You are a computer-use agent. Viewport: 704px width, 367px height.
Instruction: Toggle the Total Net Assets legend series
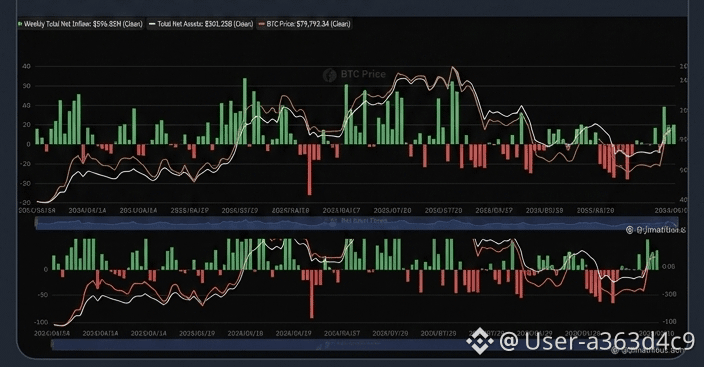201,24
